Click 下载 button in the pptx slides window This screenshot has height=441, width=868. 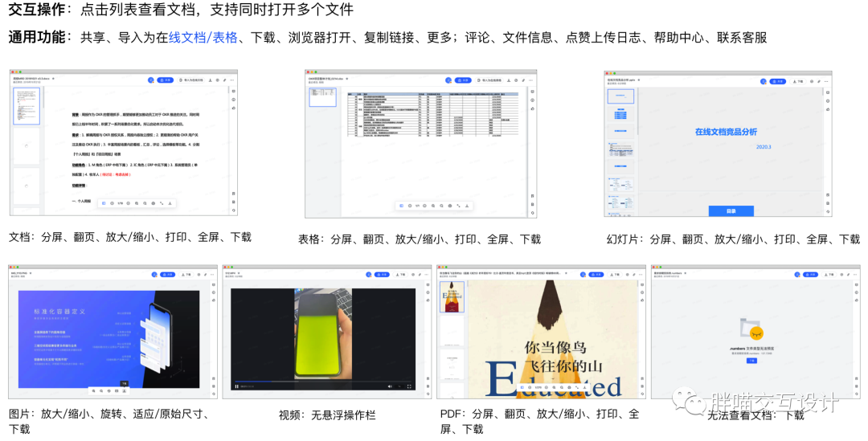pos(798,81)
